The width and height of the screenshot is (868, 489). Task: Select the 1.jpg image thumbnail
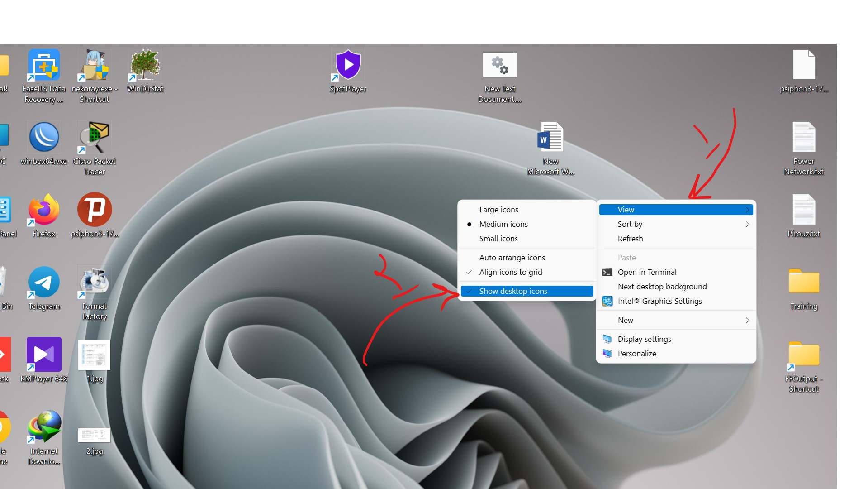point(94,355)
